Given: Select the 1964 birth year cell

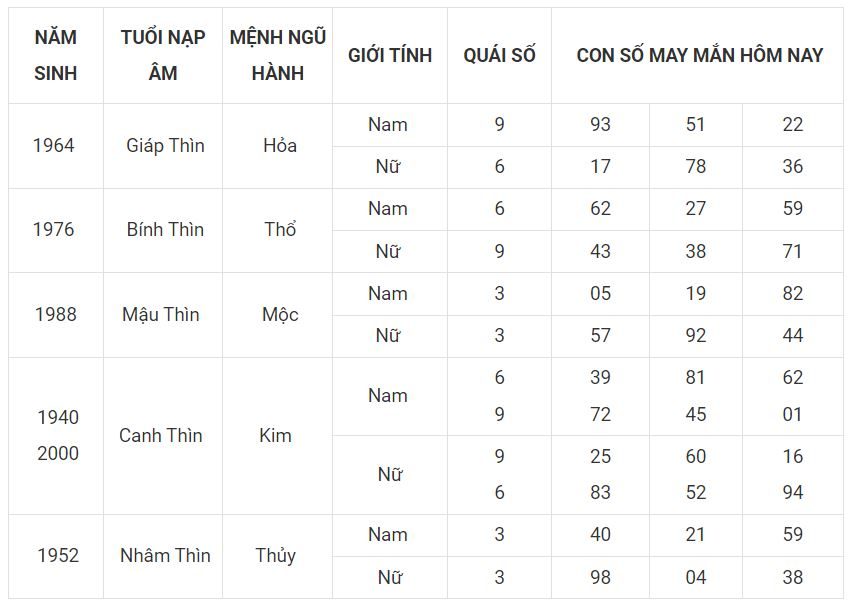Looking at the screenshot, I should pyautogui.click(x=54, y=146).
